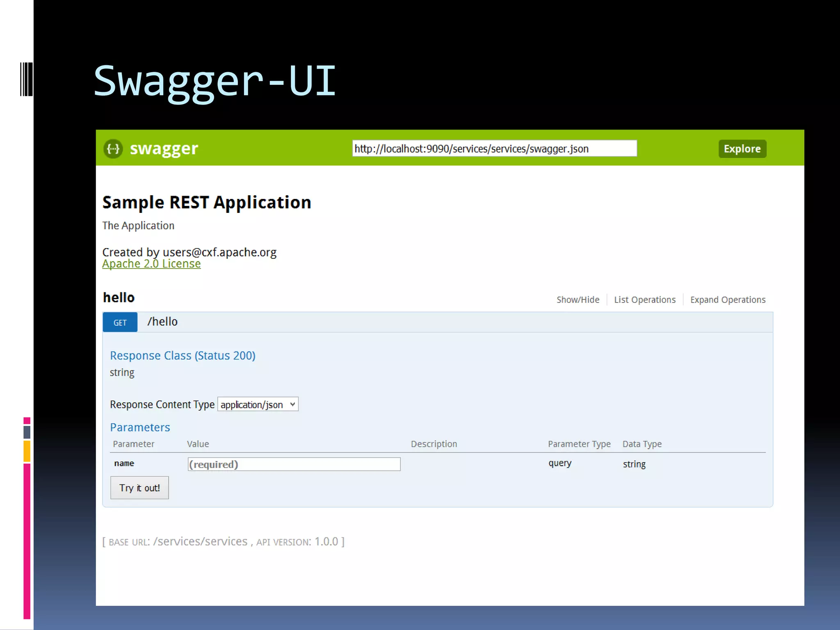840x630 pixels.
Task: Click the 'Description' column header
Action: pyautogui.click(x=434, y=444)
